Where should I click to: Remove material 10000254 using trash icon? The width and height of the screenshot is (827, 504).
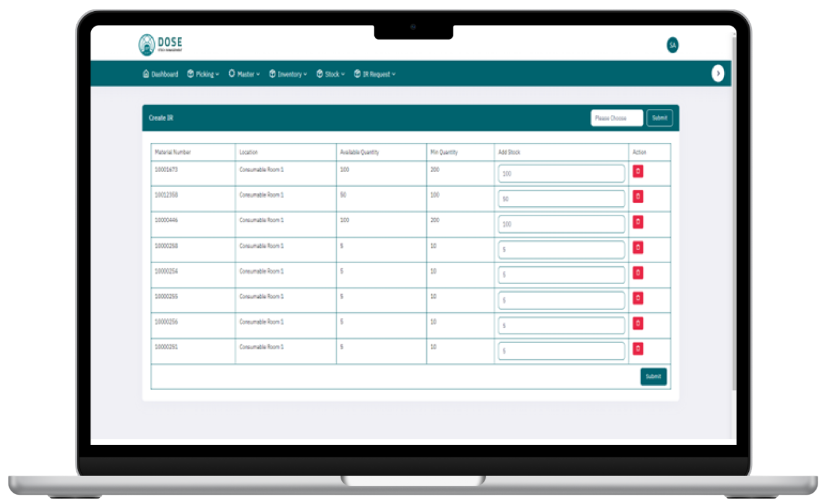(637, 273)
